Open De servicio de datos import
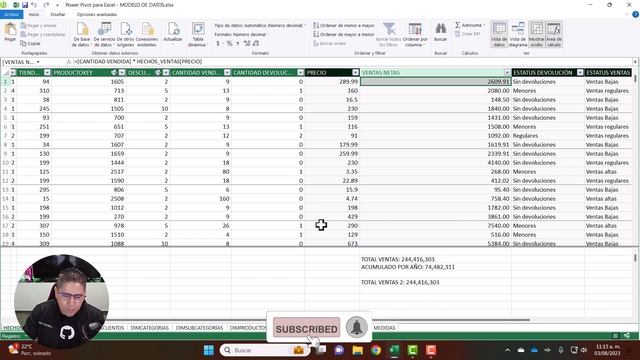 104,35
